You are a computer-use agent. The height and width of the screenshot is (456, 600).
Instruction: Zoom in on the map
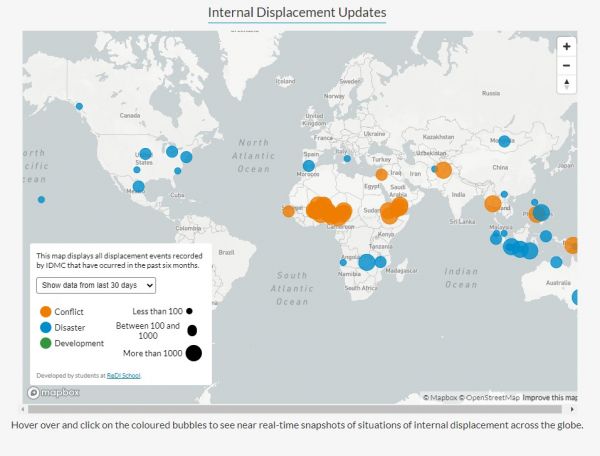(567, 46)
